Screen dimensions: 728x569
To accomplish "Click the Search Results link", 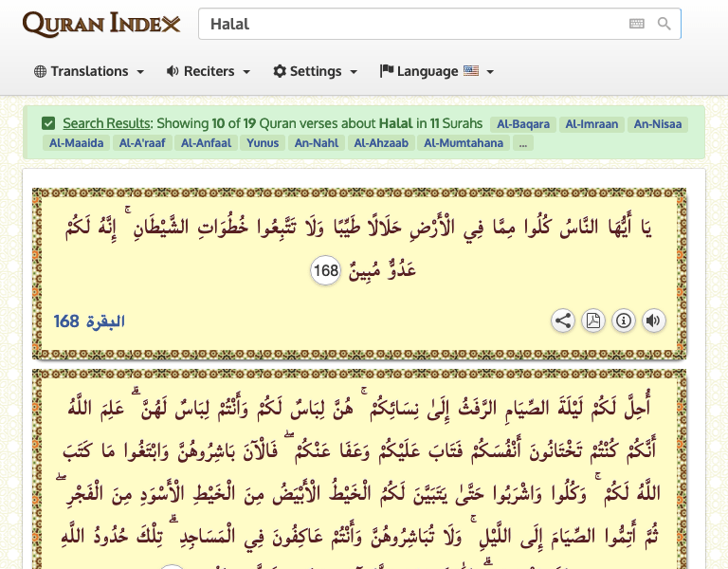I will pyautogui.click(x=106, y=123).
